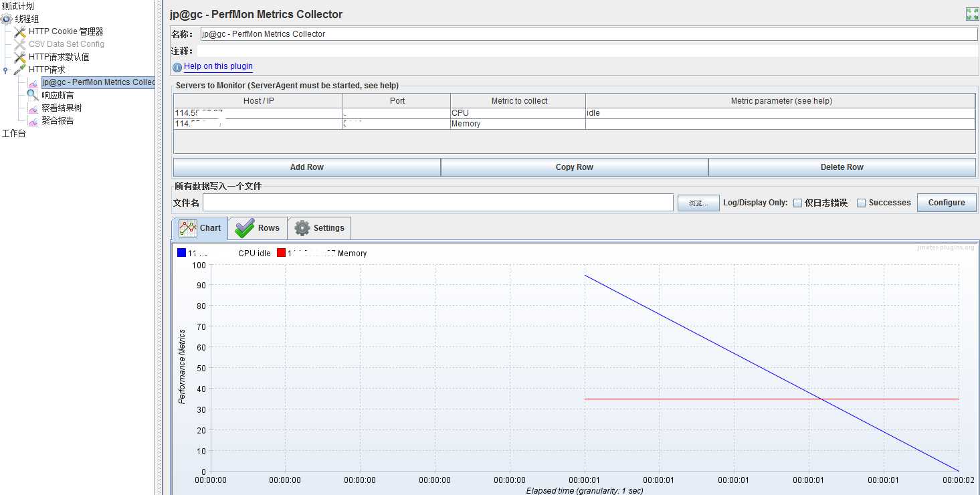Open the Settings tab

click(x=319, y=228)
